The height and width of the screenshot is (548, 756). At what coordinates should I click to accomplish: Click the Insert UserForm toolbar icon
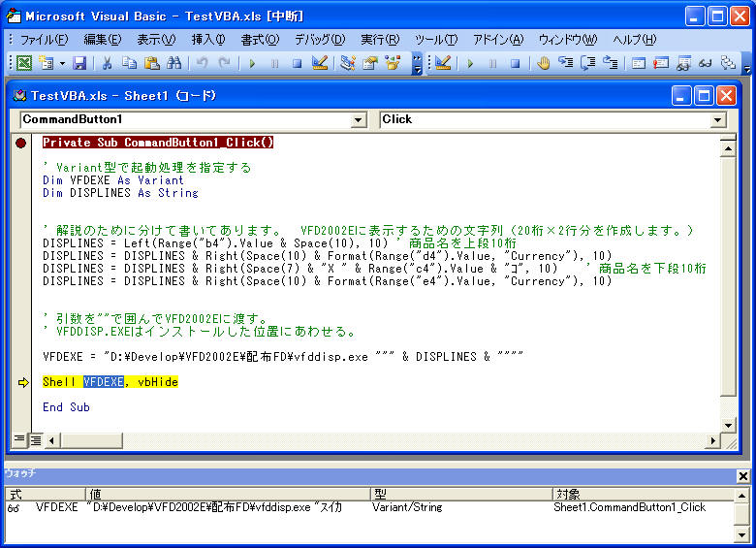pos(47,63)
